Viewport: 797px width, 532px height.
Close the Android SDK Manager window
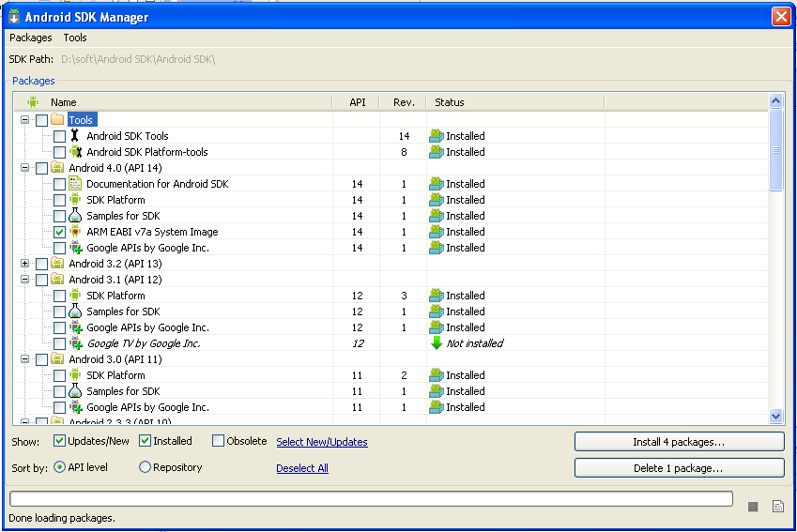coord(781,16)
